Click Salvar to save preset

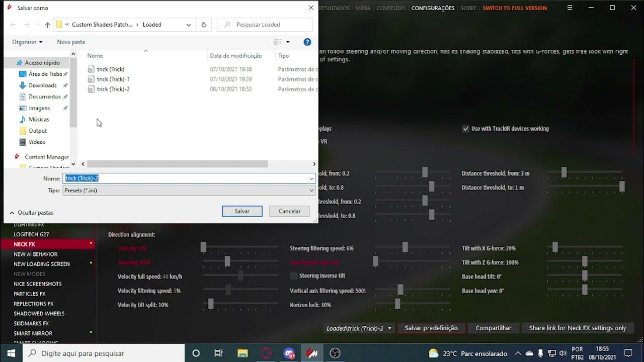[x=242, y=211]
